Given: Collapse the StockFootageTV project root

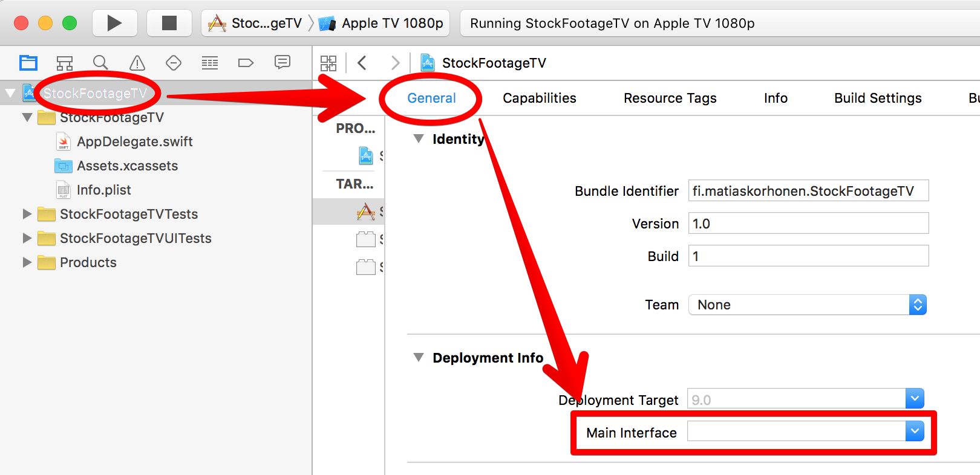Looking at the screenshot, I should 10,93.
